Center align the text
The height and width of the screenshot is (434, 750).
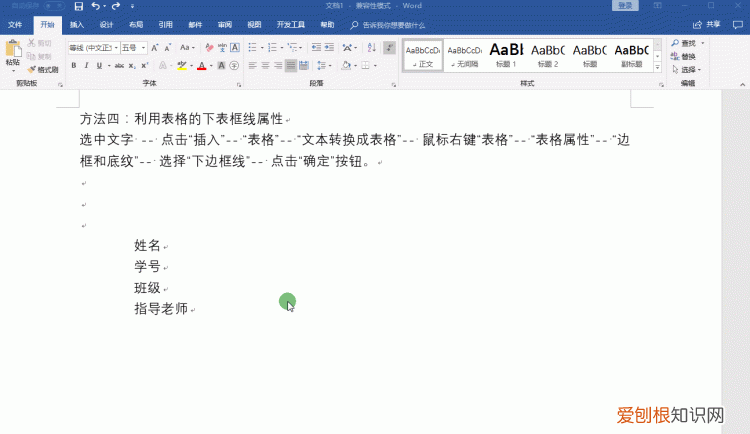[x=265, y=66]
